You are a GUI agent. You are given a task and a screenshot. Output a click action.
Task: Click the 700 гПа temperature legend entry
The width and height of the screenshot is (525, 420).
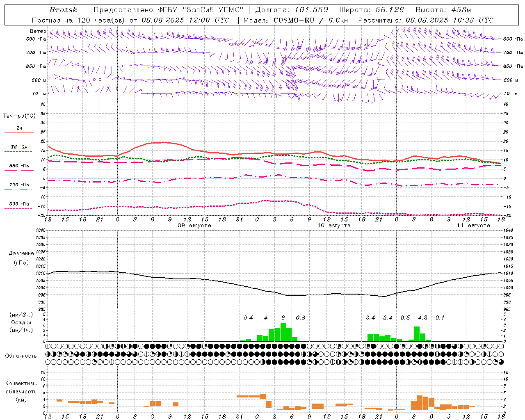pos(19,185)
